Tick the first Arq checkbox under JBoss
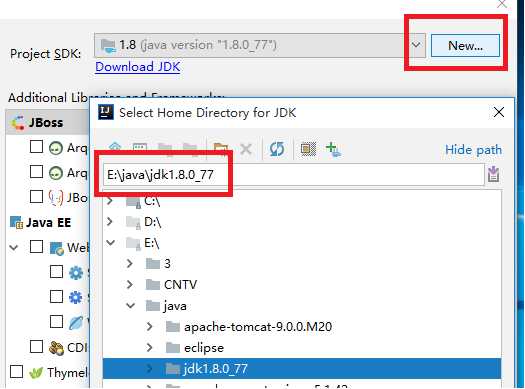Image resolution: width=525 pixels, height=389 pixels. point(36,146)
